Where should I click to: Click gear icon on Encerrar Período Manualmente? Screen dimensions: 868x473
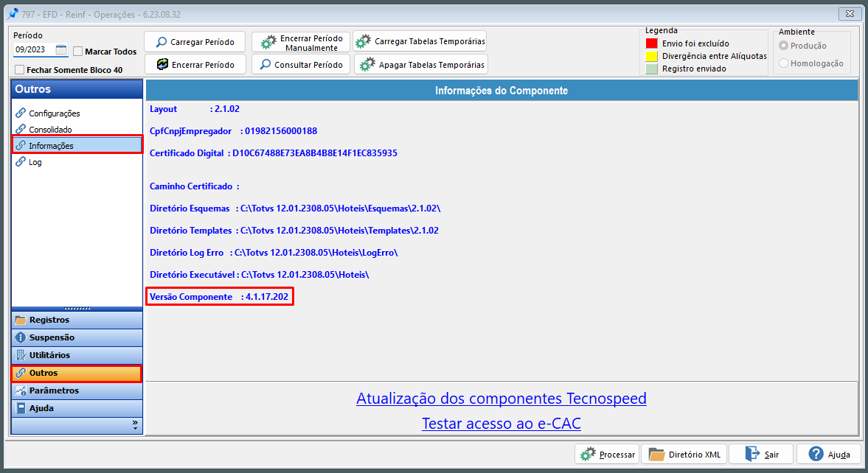coord(268,42)
